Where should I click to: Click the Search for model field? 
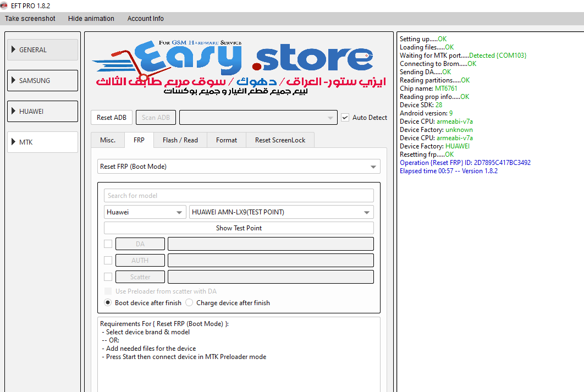[x=239, y=195]
